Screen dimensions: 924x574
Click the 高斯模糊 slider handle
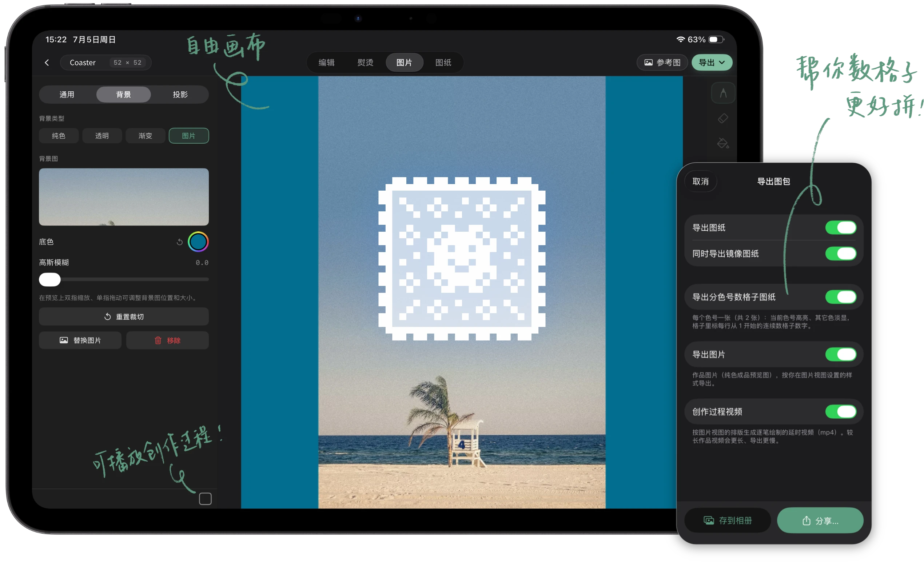(50, 279)
